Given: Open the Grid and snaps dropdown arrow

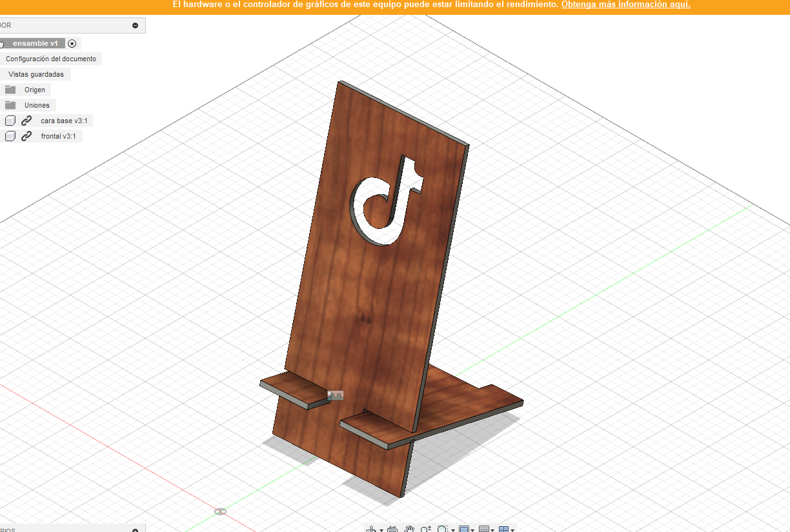Looking at the screenshot, I should click(492, 529).
